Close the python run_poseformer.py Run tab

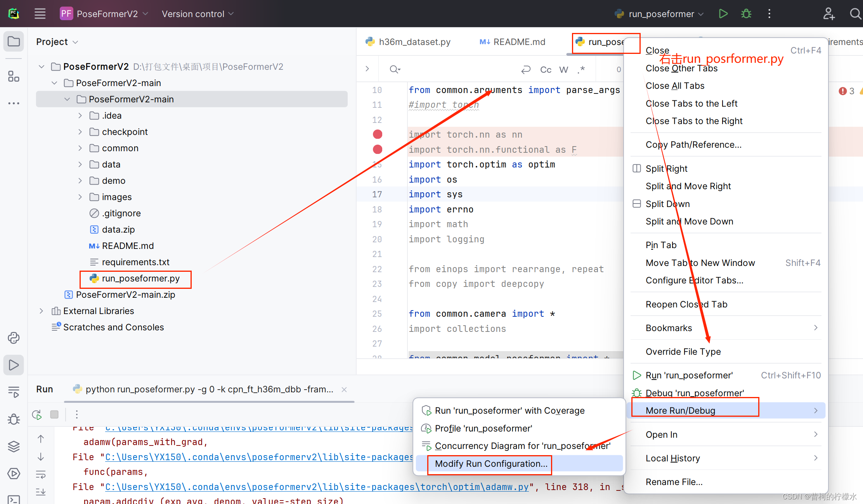click(x=344, y=390)
